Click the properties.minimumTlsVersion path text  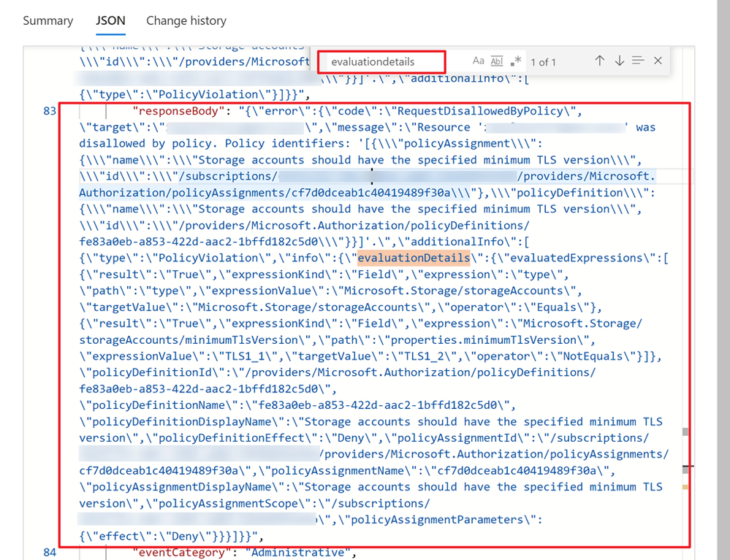click(483, 340)
